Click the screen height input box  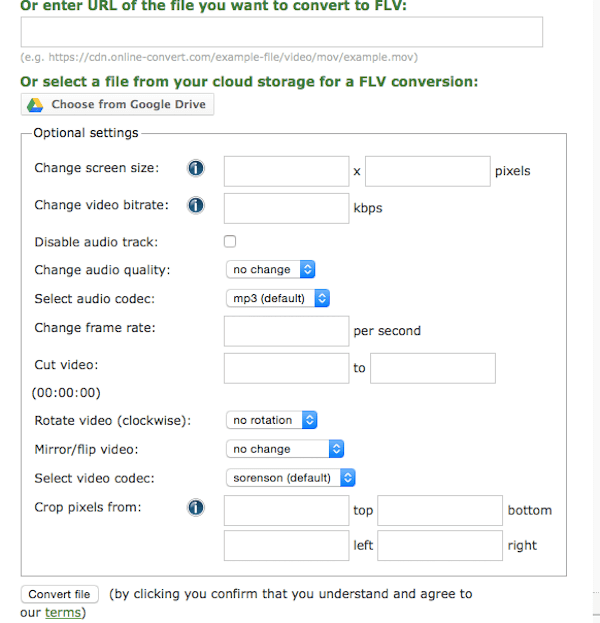pyautogui.click(x=428, y=171)
